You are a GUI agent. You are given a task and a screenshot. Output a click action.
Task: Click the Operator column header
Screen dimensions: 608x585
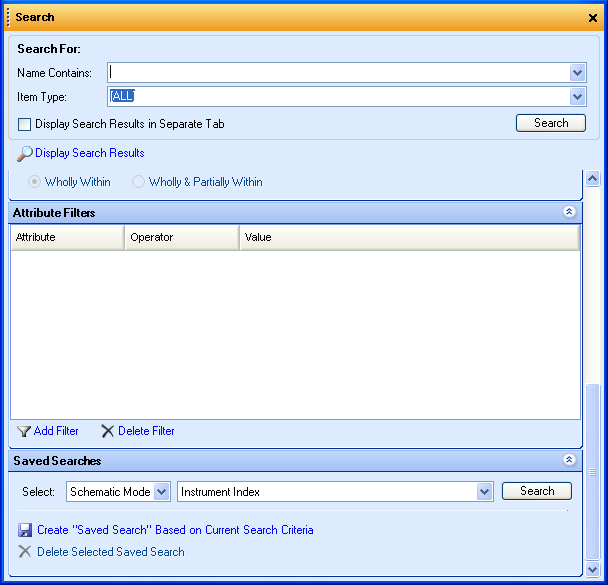click(181, 237)
